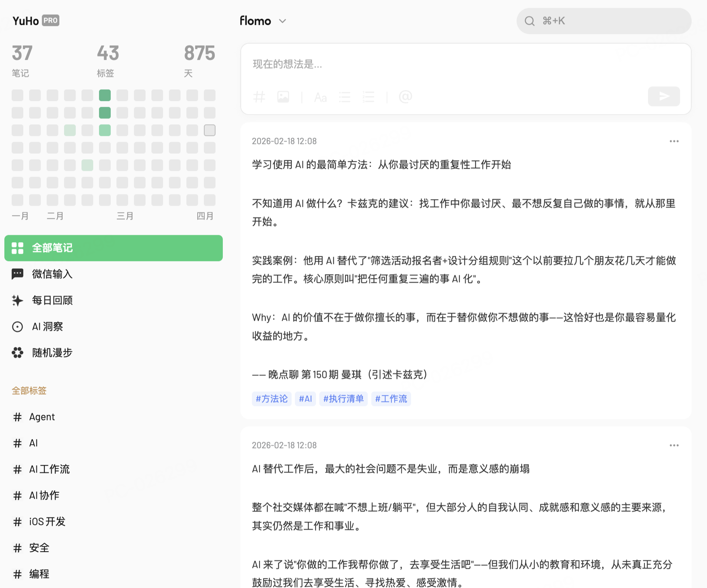Insert a numbered list in editor
Viewport: 707px width, 588px height.
pos(368,97)
